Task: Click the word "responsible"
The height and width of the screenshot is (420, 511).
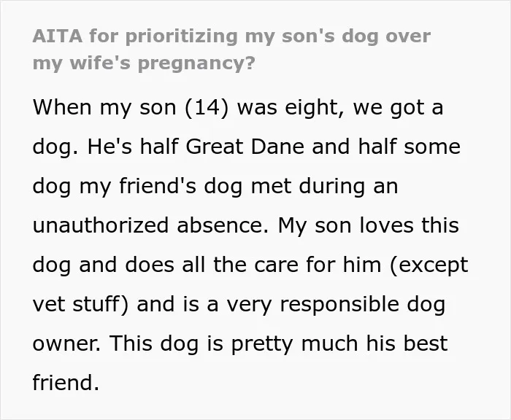Action: pos(339,304)
